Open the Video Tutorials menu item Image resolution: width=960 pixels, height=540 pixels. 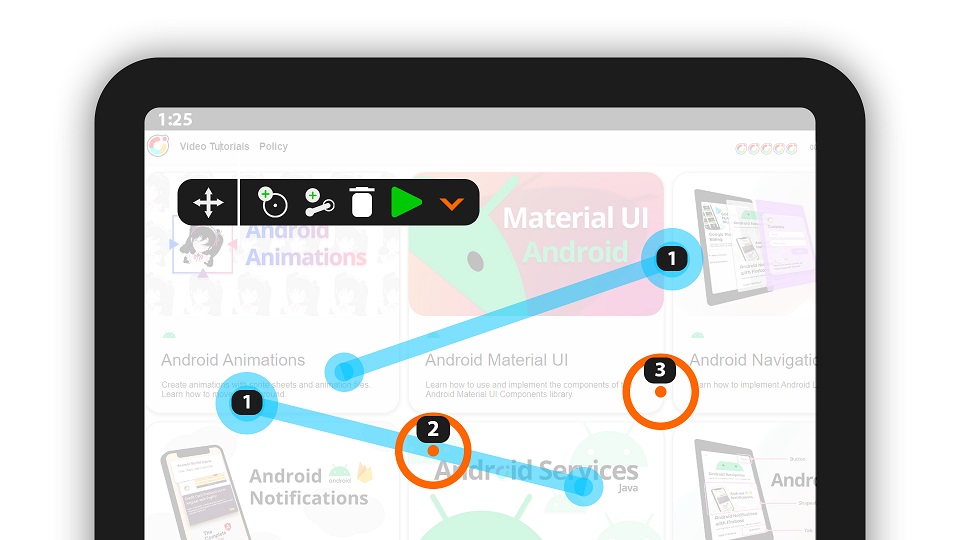pyautogui.click(x=214, y=146)
